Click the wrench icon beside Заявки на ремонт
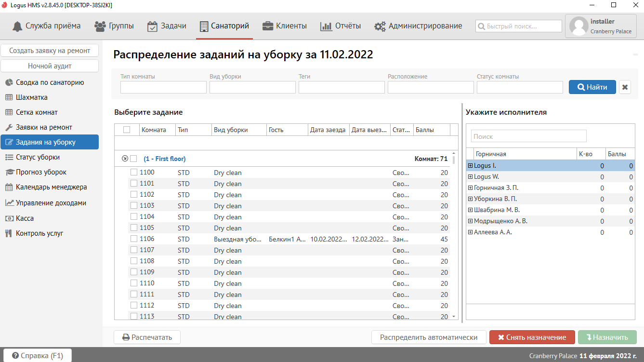Image resolution: width=644 pixels, height=362 pixels. coord(9,127)
